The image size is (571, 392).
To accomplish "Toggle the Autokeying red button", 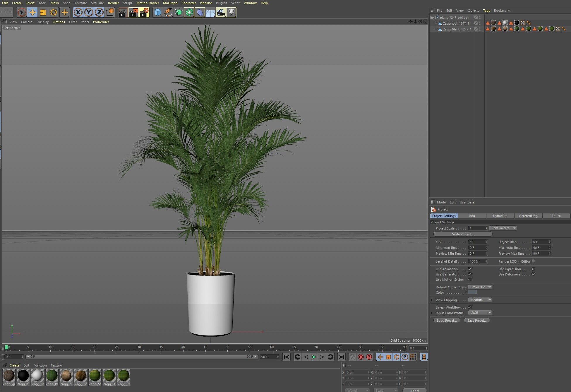I will (361, 357).
